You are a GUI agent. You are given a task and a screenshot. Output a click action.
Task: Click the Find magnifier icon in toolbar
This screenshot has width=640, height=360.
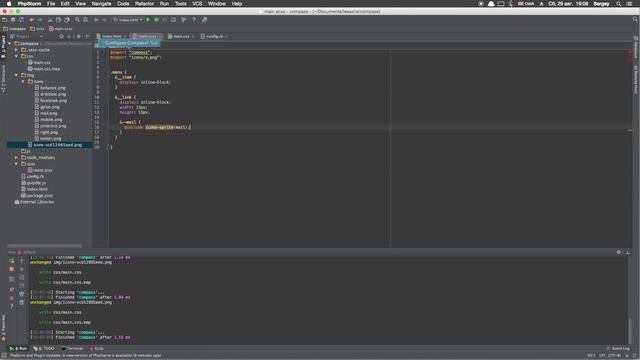click(x=77, y=20)
